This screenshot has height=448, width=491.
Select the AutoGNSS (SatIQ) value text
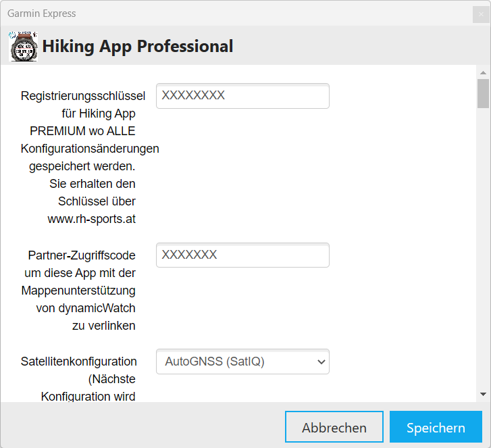click(x=215, y=362)
